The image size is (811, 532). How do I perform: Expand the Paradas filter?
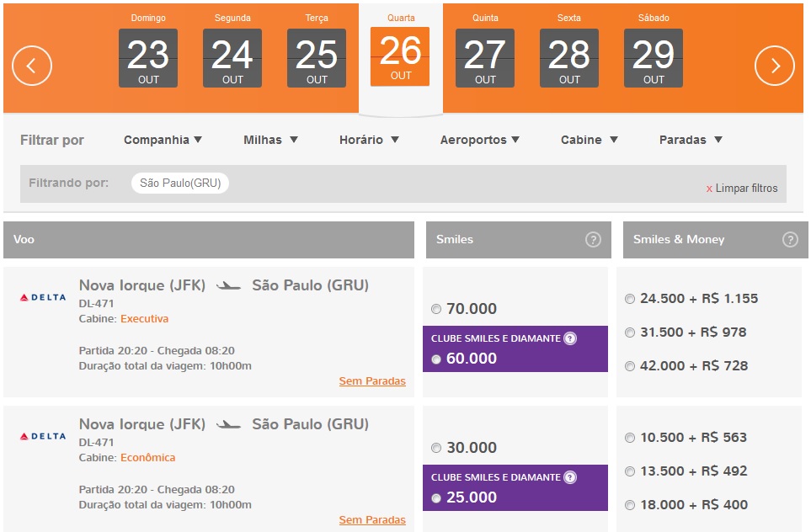tap(691, 140)
